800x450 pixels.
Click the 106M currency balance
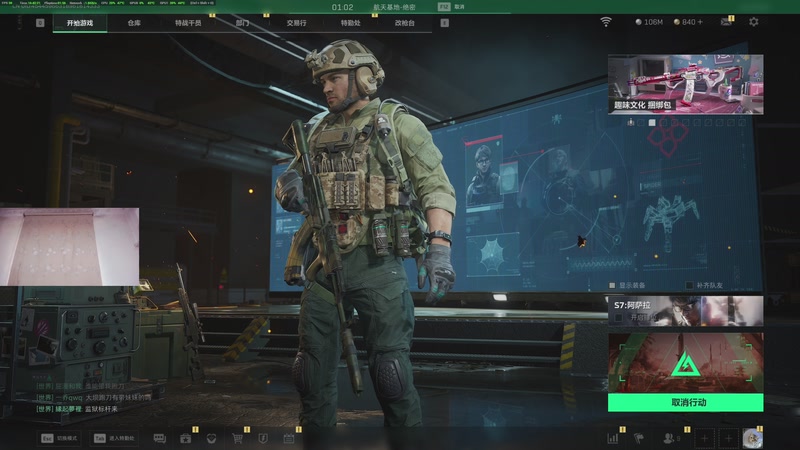click(649, 22)
